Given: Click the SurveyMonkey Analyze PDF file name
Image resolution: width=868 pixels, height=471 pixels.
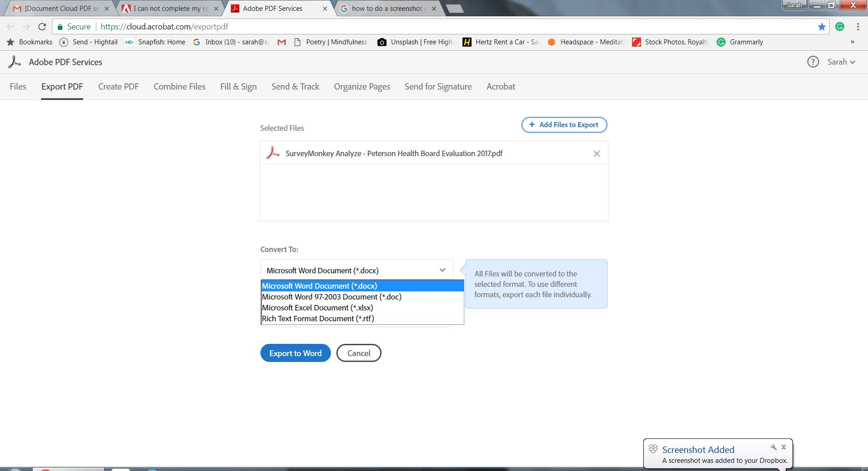Looking at the screenshot, I should pos(394,153).
